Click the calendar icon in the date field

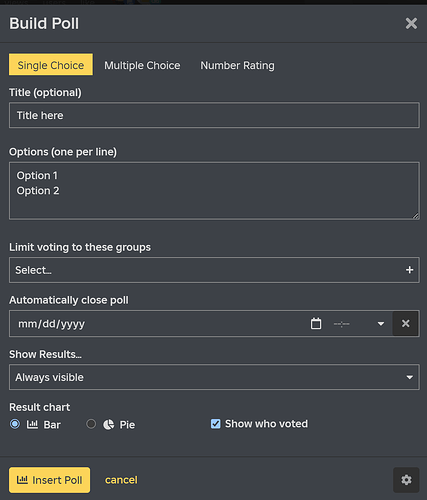[x=316, y=323]
